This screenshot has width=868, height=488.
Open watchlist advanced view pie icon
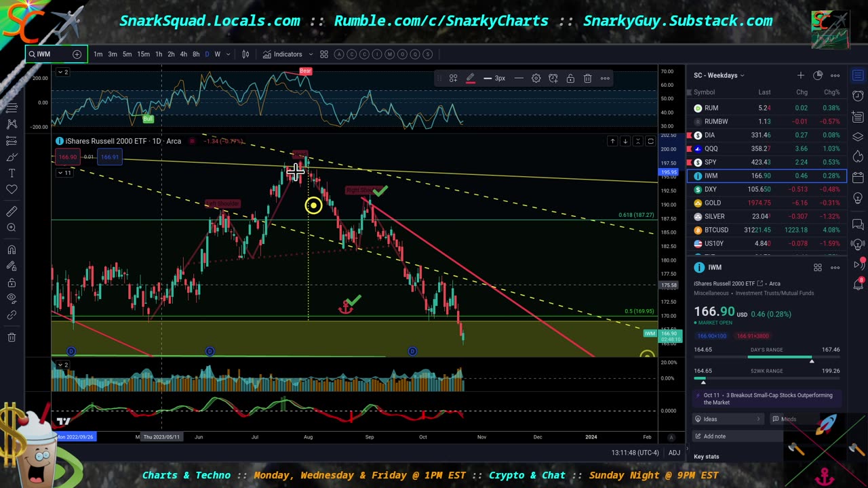818,75
